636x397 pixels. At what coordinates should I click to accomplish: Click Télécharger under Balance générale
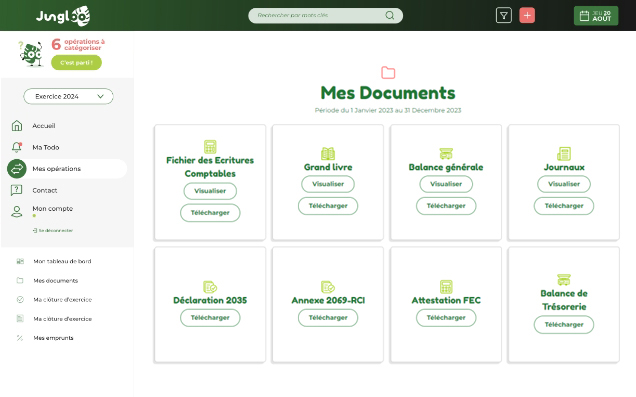pos(446,206)
